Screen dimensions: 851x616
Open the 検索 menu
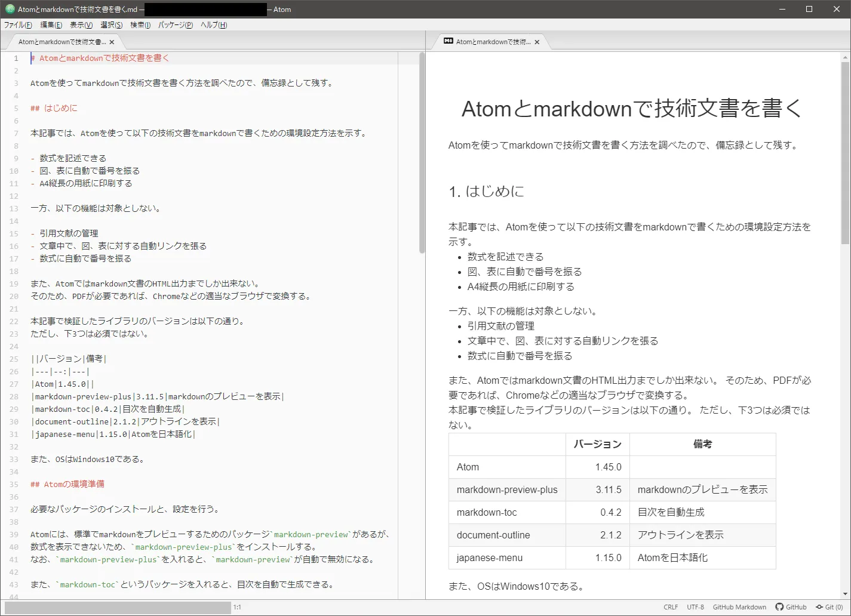[140, 24]
